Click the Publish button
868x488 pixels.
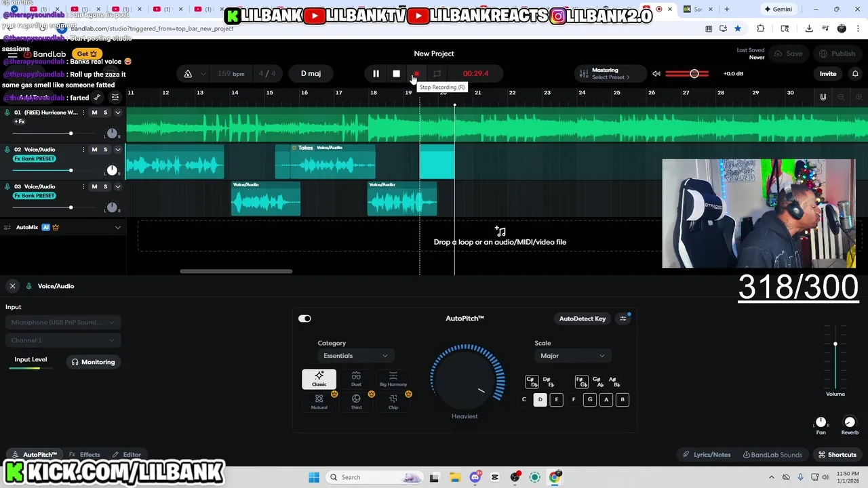(x=837, y=54)
